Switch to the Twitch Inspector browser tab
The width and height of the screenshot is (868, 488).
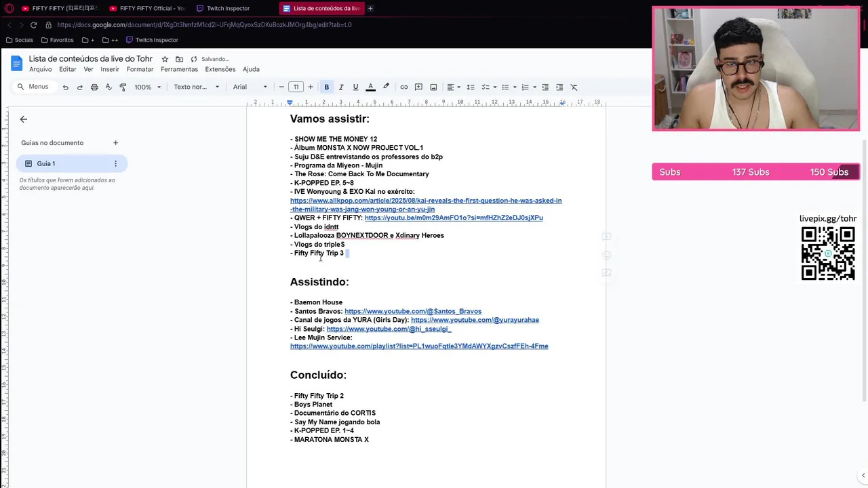(x=228, y=8)
